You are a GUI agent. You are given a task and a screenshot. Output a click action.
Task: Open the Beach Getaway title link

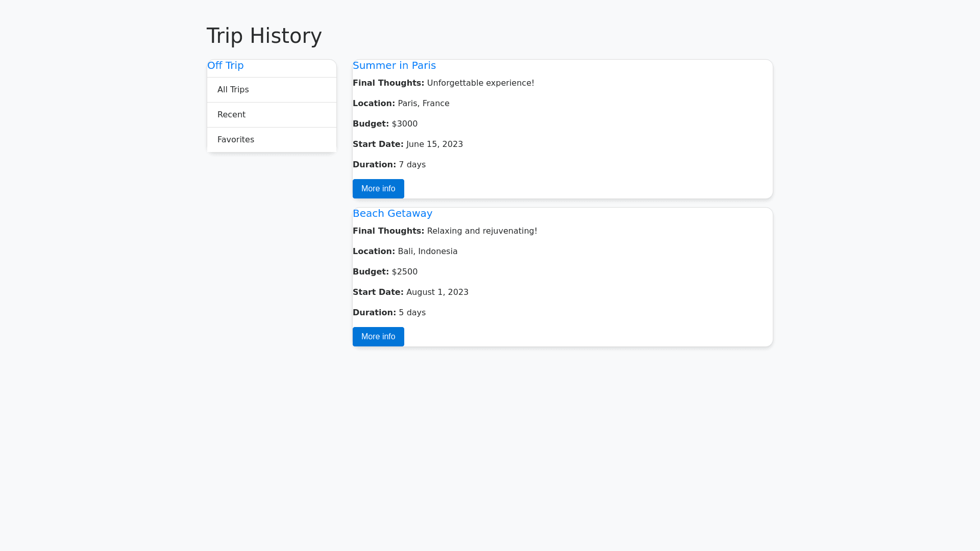click(x=392, y=213)
